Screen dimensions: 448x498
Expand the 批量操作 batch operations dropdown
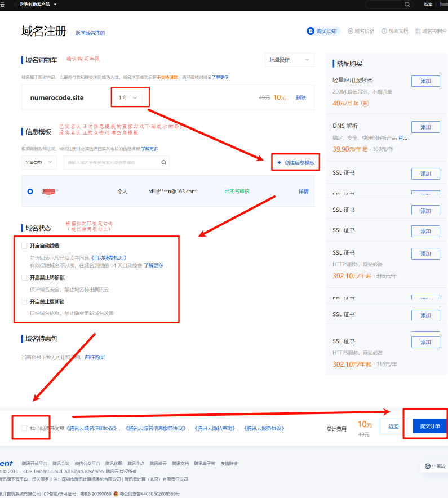[x=289, y=60]
